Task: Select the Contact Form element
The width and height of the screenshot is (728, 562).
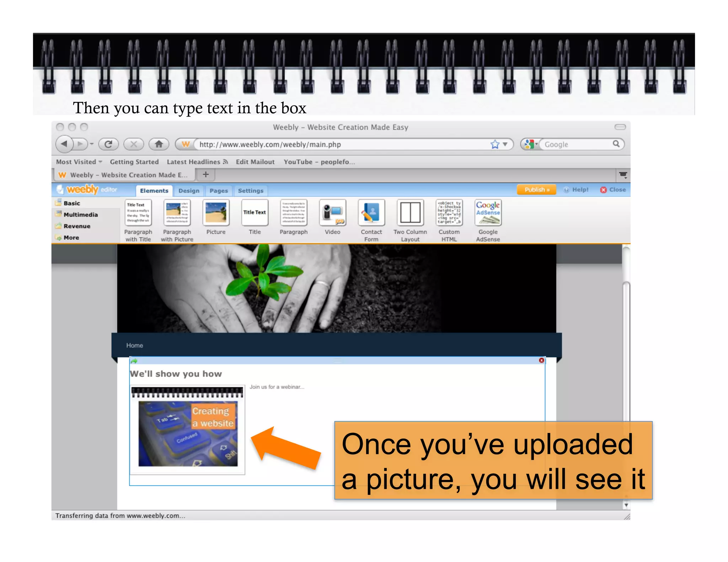Action: [371, 220]
